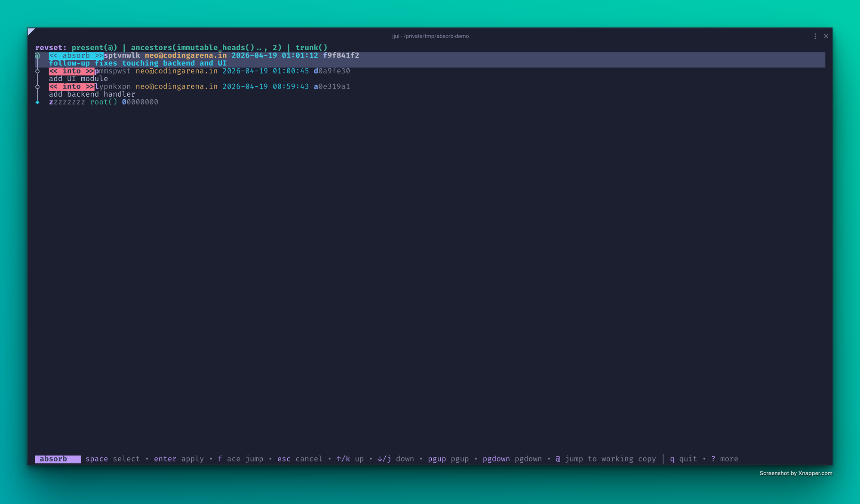The width and height of the screenshot is (860, 504).
Task: Select the 'add backend handler' commit description
Action: coord(92,94)
